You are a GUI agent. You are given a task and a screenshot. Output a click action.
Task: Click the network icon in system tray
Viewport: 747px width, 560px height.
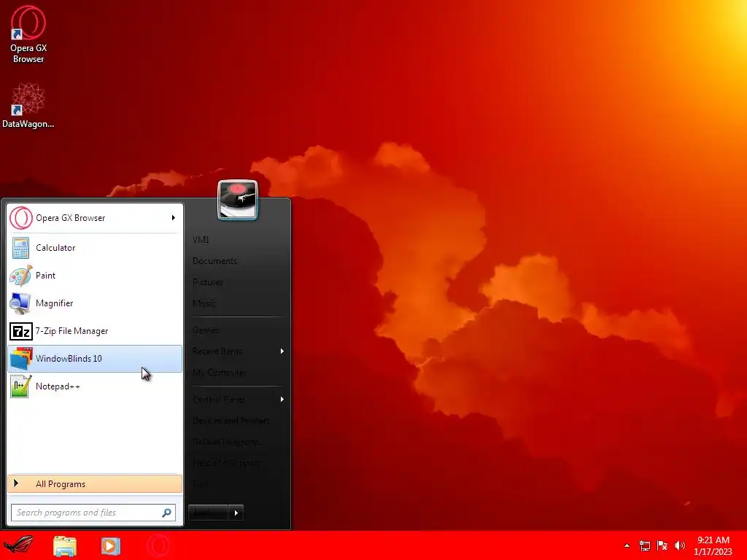point(645,545)
